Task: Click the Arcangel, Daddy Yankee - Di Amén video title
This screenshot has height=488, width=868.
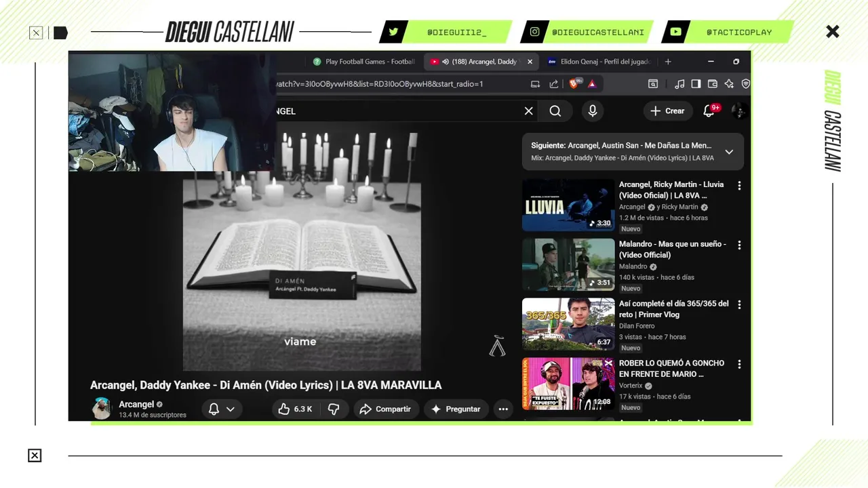Action: (x=266, y=385)
